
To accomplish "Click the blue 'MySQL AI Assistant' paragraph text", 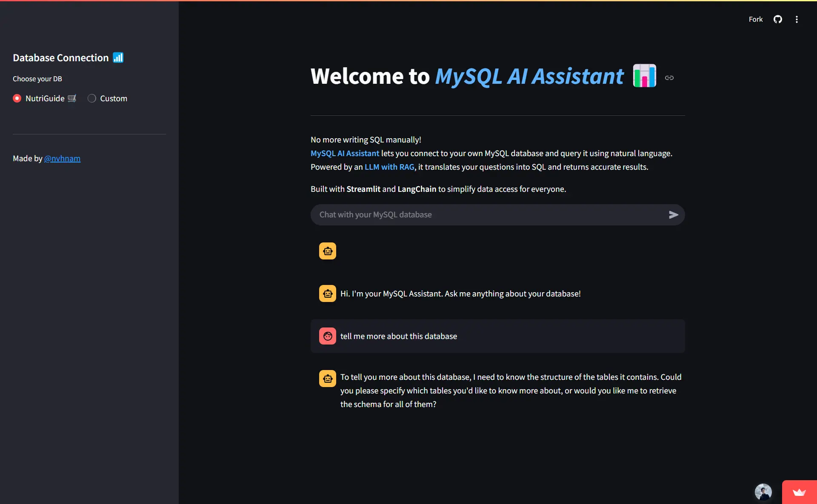I will 345,153.
